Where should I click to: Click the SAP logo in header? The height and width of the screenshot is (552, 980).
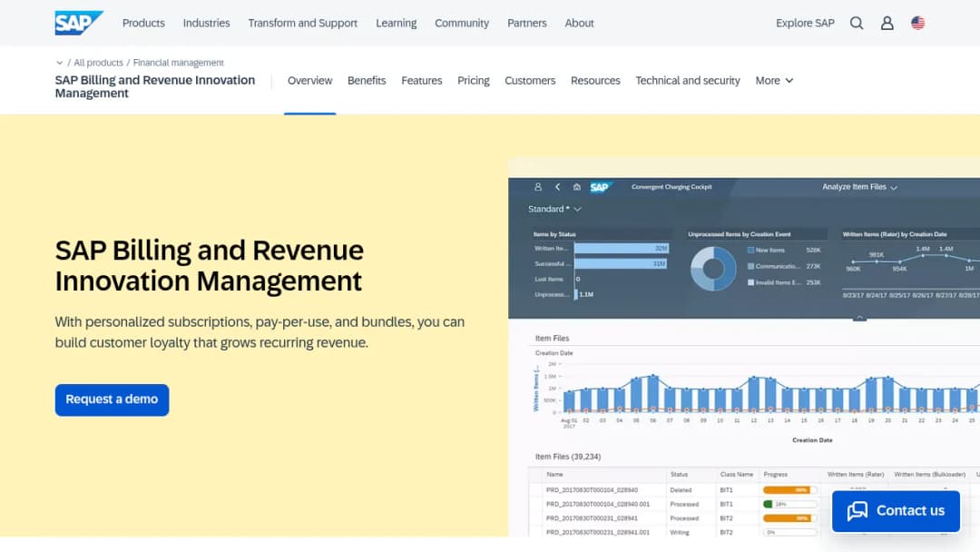(x=78, y=23)
